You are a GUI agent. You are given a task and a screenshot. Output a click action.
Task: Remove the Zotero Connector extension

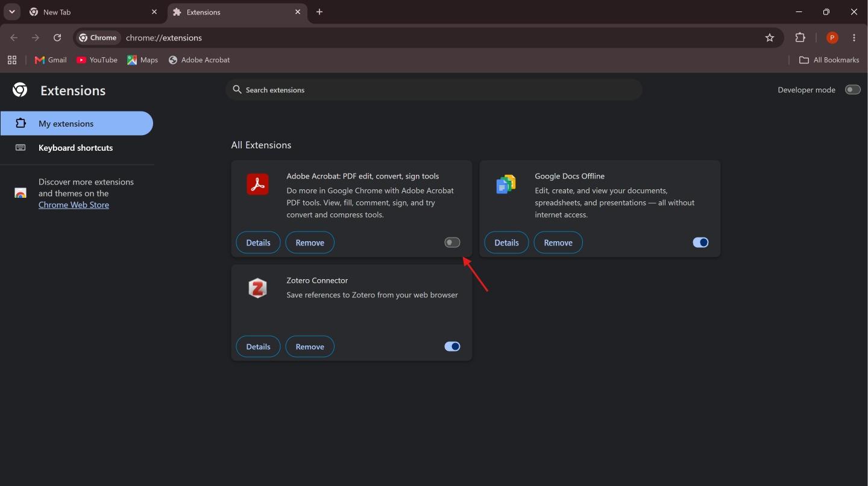tap(310, 347)
